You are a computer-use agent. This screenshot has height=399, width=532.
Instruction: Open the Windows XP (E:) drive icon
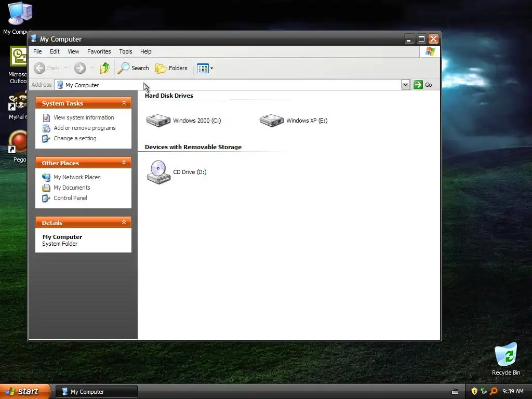click(x=271, y=121)
